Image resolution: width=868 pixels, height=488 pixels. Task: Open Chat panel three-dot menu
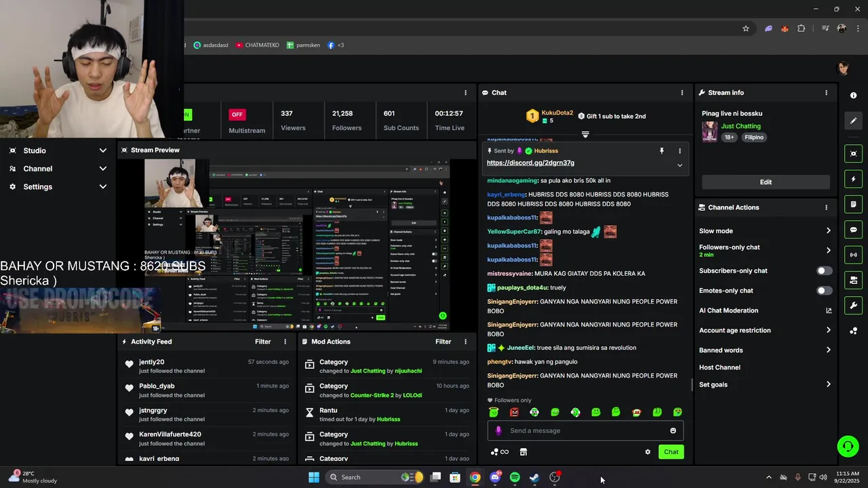(682, 93)
